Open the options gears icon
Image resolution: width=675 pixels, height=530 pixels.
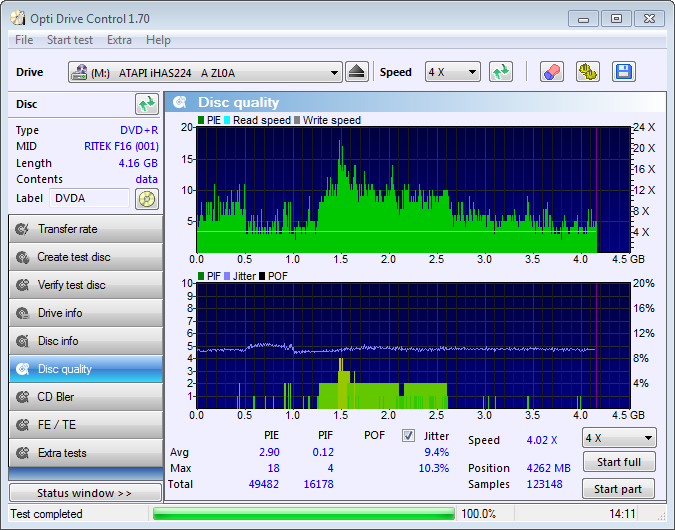tap(588, 72)
